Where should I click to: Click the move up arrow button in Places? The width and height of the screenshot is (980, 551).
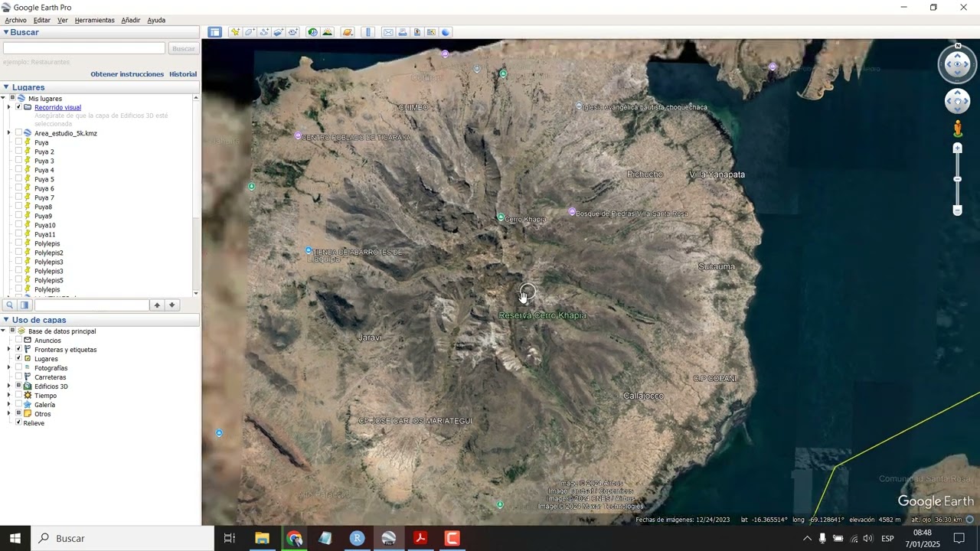click(157, 305)
